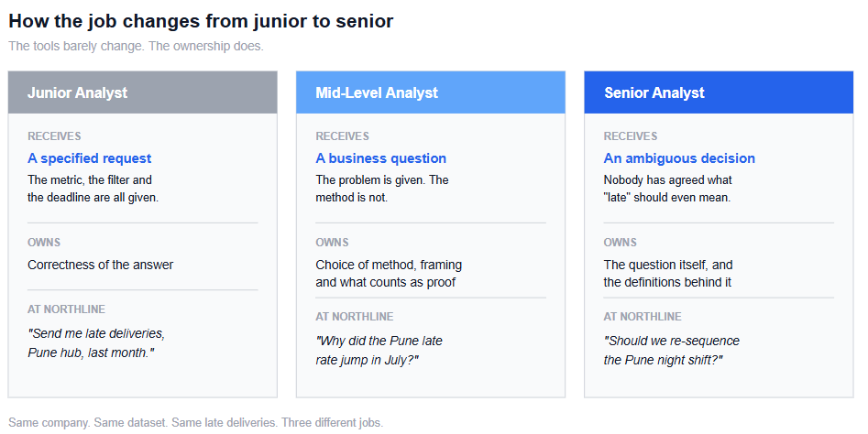Viewport: 868px width, 434px height.
Task: Open the 'A business question' link
Action: click(x=381, y=158)
